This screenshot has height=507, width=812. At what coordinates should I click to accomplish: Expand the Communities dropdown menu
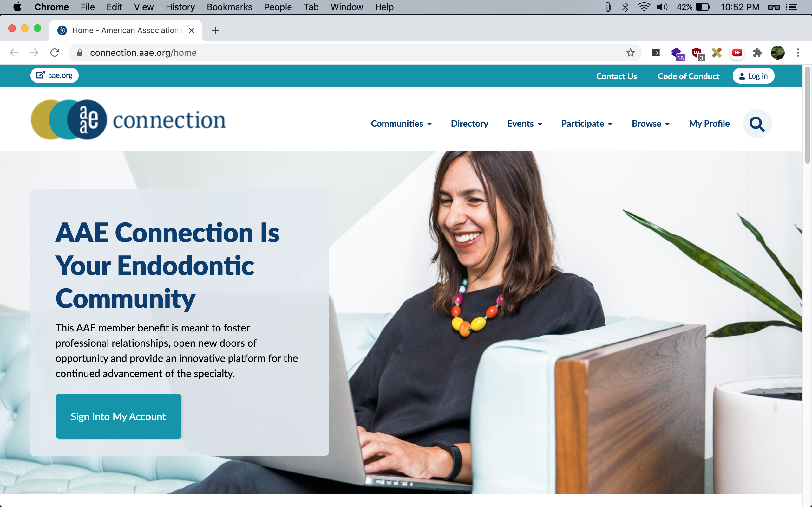(401, 124)
